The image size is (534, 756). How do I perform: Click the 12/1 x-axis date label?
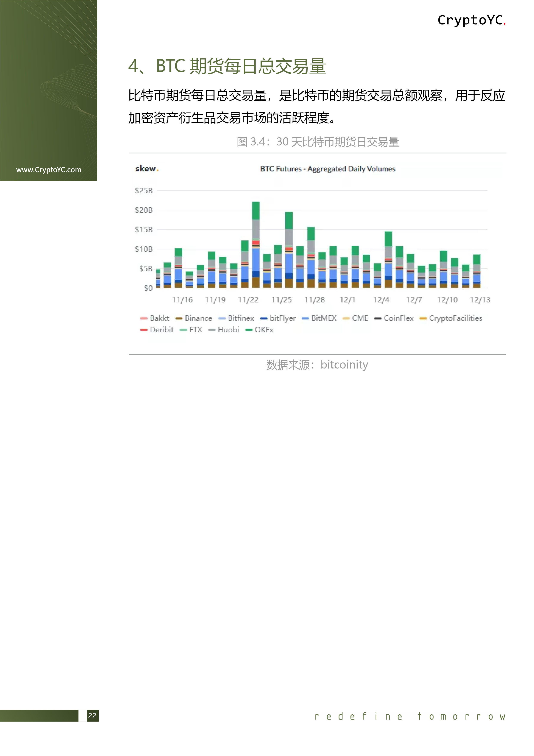[x=348, y=300]
